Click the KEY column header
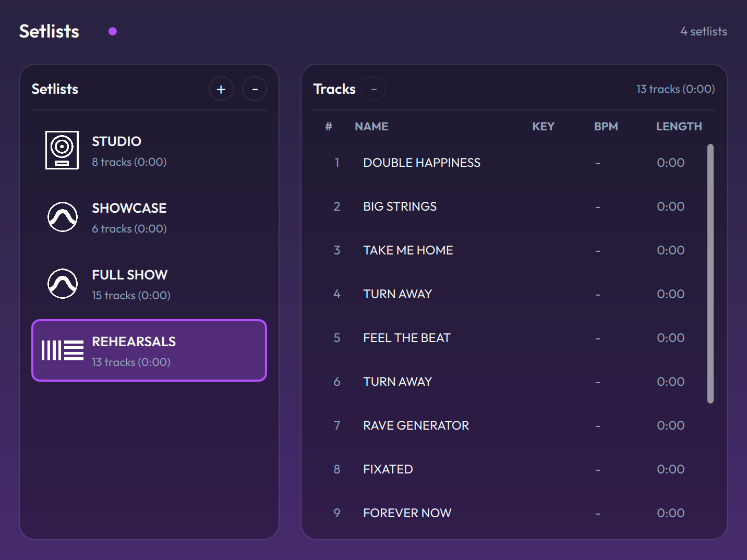This screenshot has height=560, width=747. pos(543,127)
